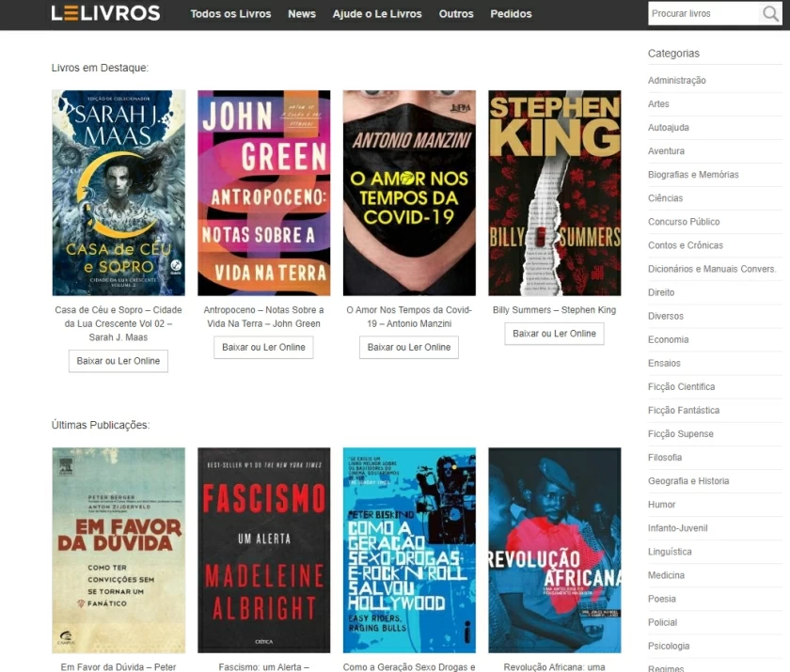Open the Ajude o Le Livros page

(x=377, y=14)
